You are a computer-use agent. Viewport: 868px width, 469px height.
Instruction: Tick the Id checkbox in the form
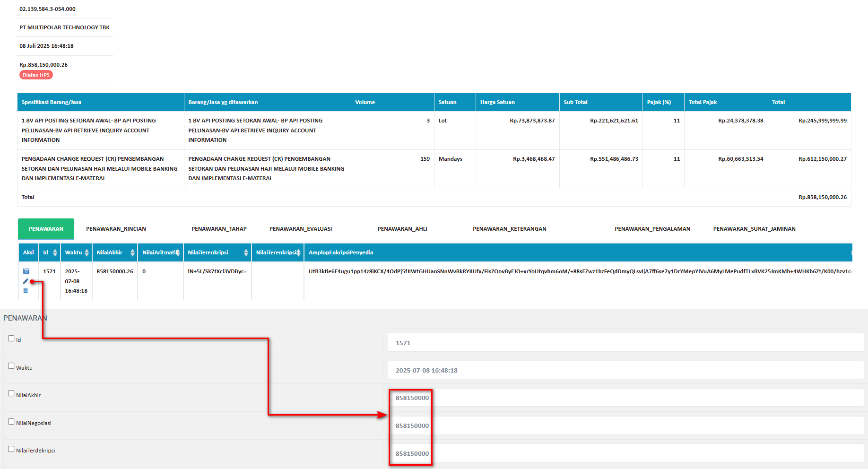[11, 339]
